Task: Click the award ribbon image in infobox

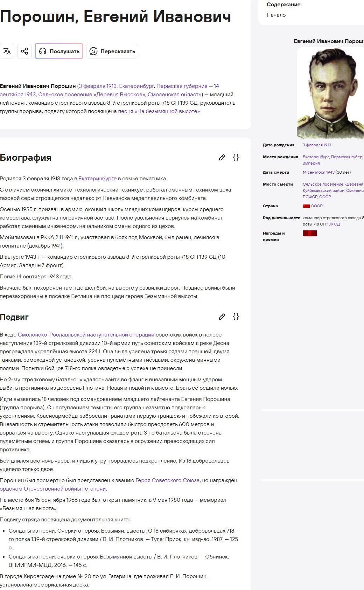Action: pos(309,234)
